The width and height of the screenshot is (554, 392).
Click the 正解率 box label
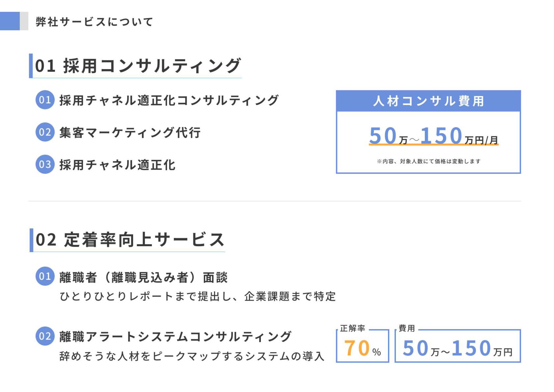pyautogui.click(x=353, y=328)
